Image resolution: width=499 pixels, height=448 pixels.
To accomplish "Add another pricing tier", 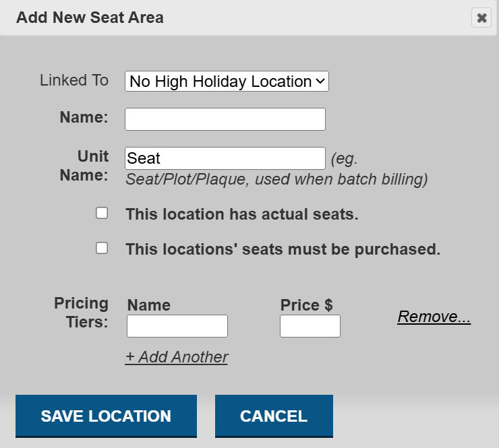I will (x=177, y=357).
